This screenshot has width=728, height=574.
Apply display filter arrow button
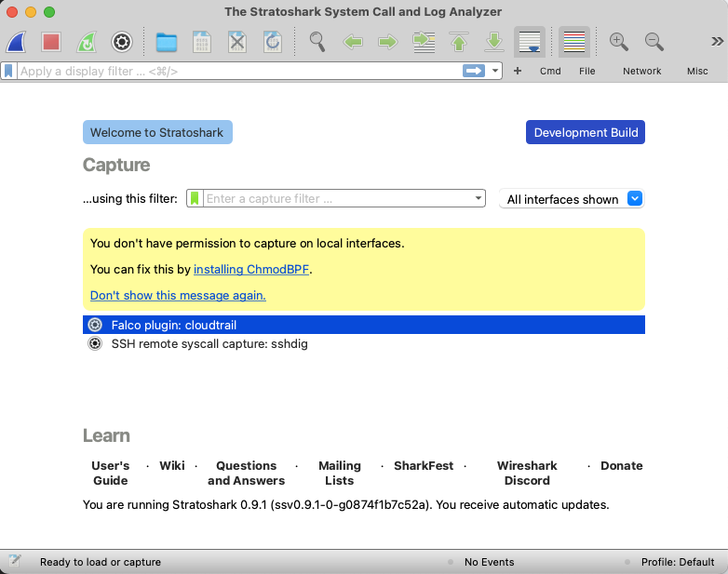tap(474, 71)
